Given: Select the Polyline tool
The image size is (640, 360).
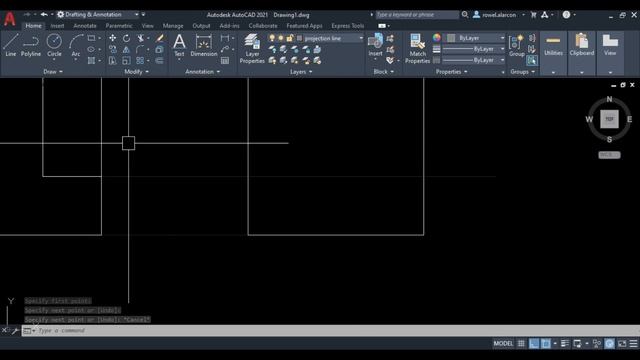Looking at the screenshot, I should 31,45.
